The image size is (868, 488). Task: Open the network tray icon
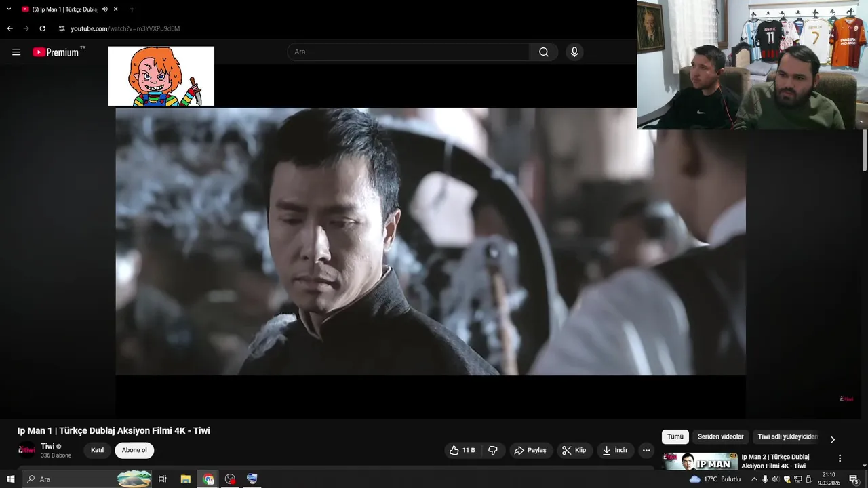(798, 479)
